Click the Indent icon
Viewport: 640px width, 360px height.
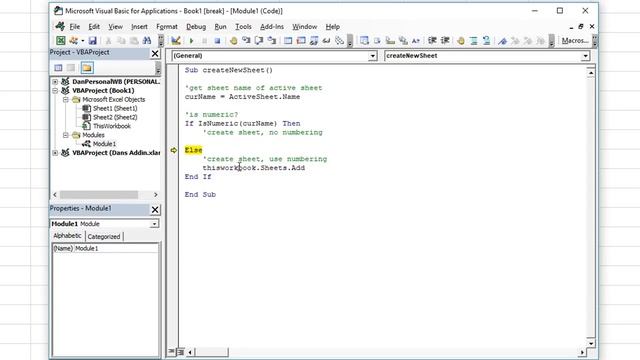432,40
